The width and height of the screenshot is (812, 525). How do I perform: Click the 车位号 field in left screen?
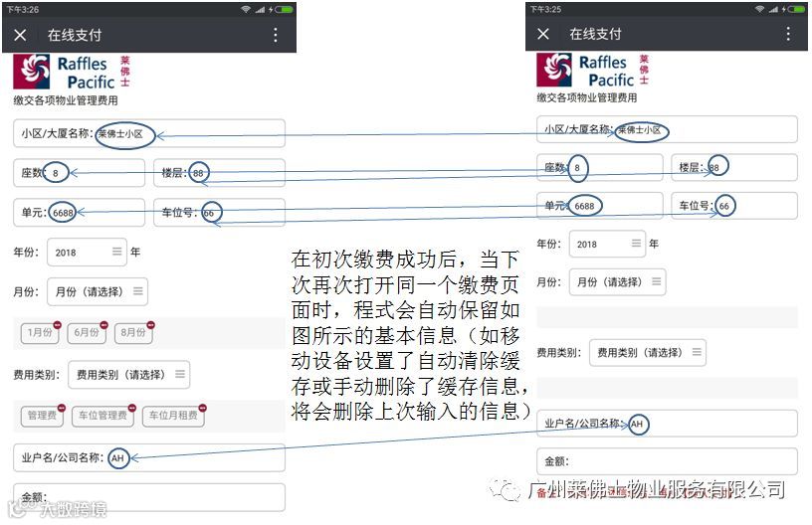pyautogui.click(x=220, y=213)
